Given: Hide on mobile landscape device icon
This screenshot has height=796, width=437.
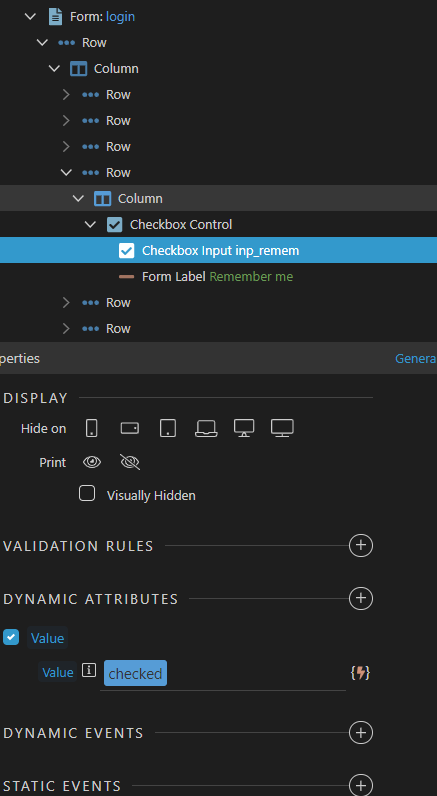Looking at the screenshot, I should pos(129,428).
